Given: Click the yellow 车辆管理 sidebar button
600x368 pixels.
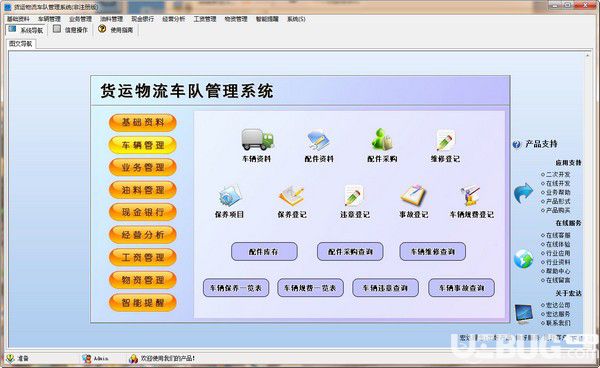Looking at the screenshot, I should click(x=143, y=145).
